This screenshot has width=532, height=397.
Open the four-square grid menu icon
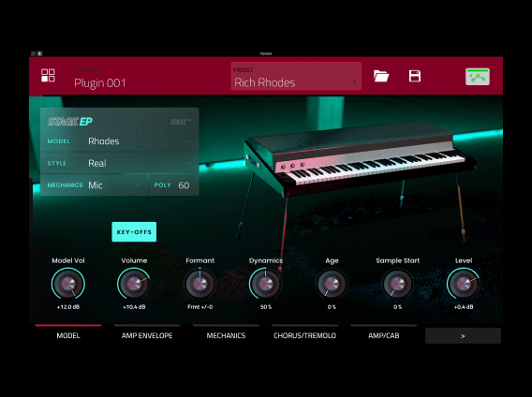(x=48, y=76)
